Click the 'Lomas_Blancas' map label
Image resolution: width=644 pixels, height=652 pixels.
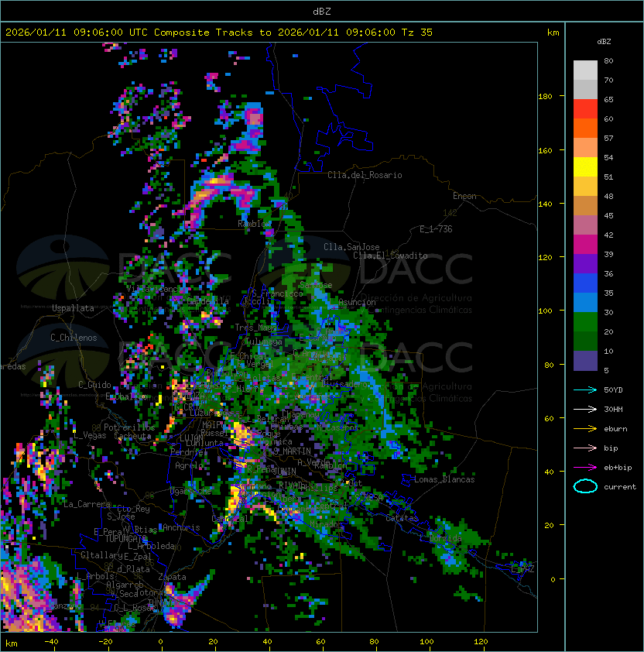click(444, 479)
